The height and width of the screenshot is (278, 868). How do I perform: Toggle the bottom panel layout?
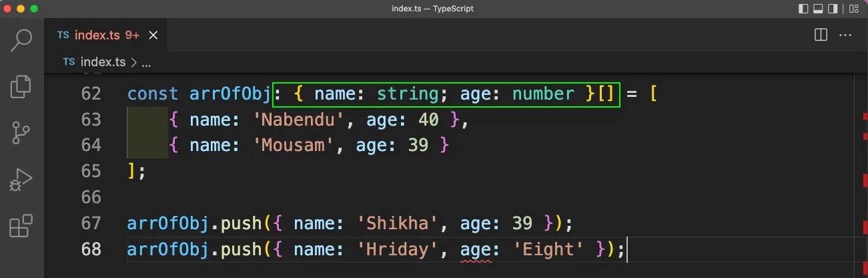tap(818, 9)
